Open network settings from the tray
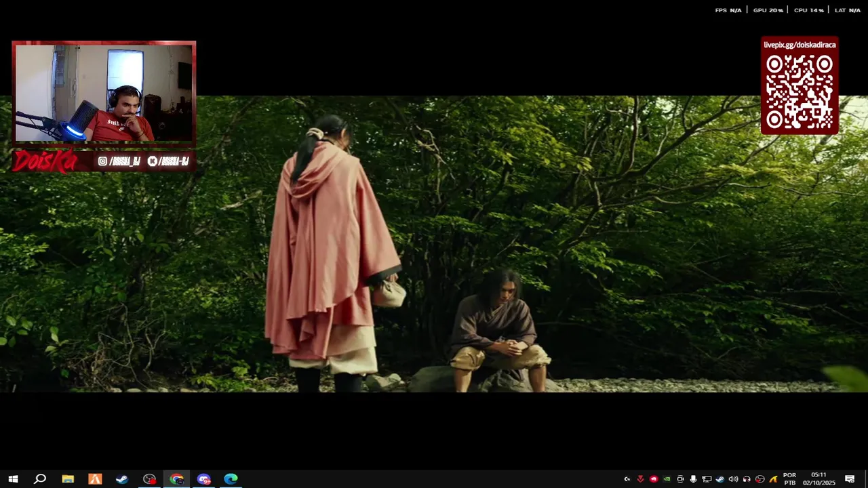This screenshot has width=868, height=488. pos(707,479)
